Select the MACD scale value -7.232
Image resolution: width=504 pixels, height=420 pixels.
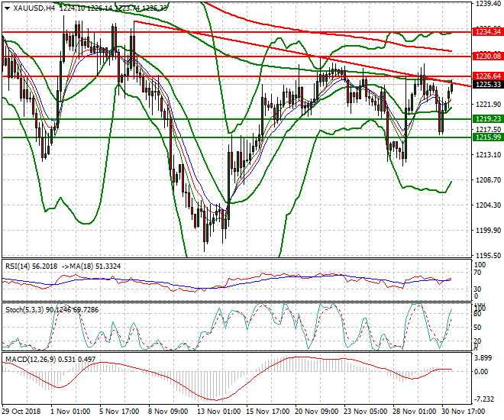point(483,399)
